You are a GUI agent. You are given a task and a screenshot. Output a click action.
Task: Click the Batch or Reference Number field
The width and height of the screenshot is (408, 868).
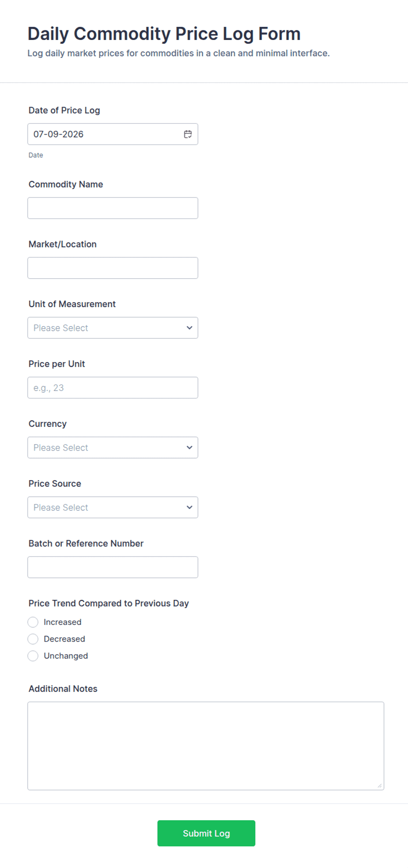113,567
